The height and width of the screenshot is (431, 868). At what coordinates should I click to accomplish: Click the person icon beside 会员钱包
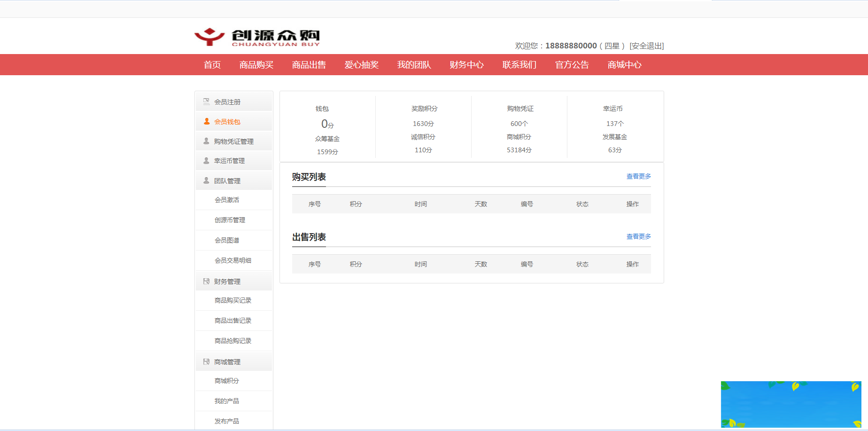point(206,121)
